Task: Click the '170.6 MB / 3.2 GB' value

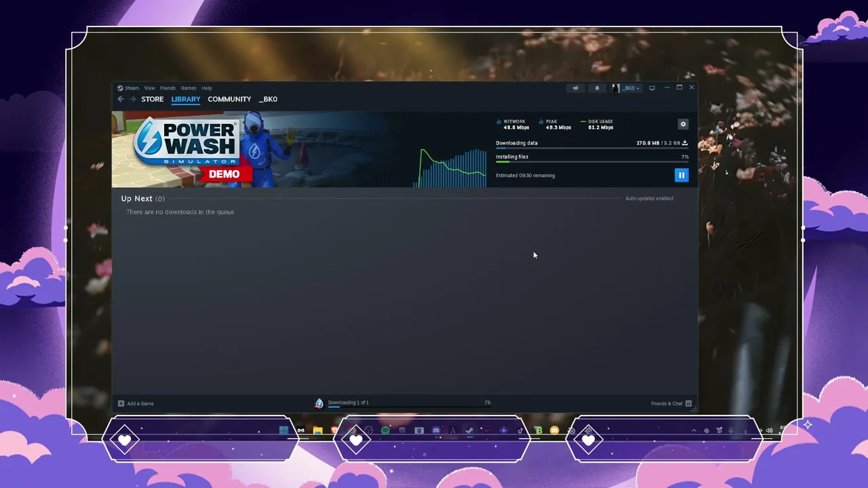Action: [x=658, y=143]
